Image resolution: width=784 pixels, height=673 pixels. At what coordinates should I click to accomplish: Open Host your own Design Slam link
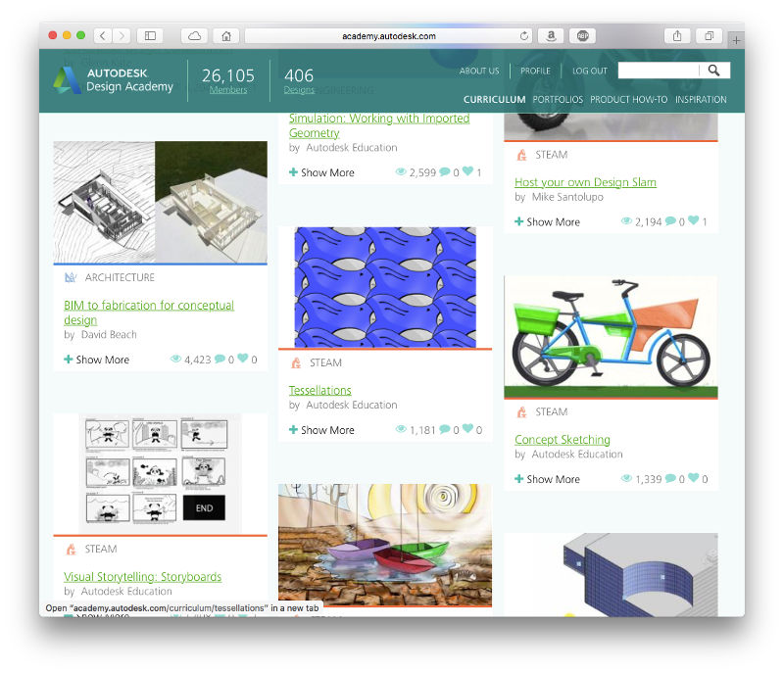585,182
